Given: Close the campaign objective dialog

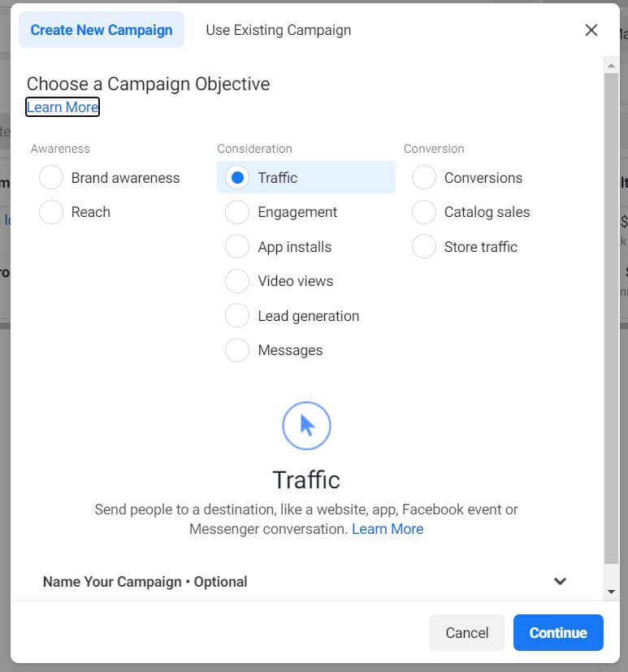Looking at the screenshot, I should tap(591, 29).
